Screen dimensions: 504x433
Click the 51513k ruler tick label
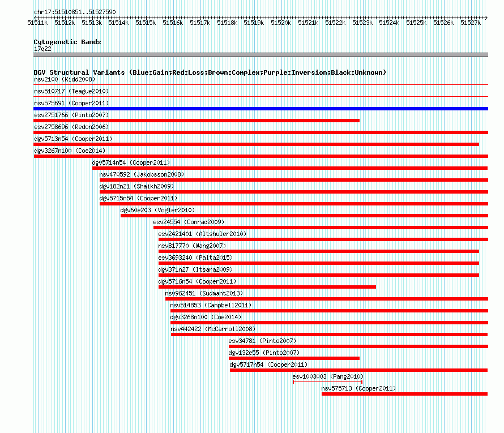click(x=92, y=23)
